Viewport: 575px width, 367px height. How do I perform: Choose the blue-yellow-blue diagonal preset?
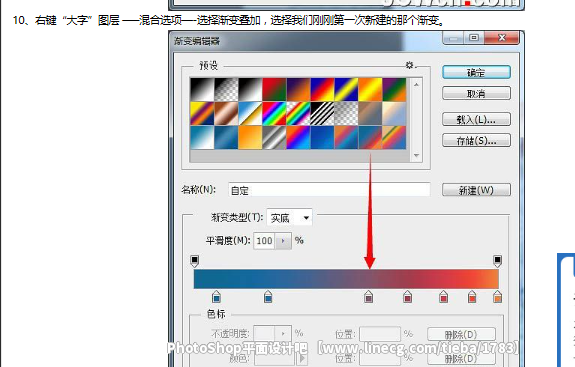pos(346,89)
